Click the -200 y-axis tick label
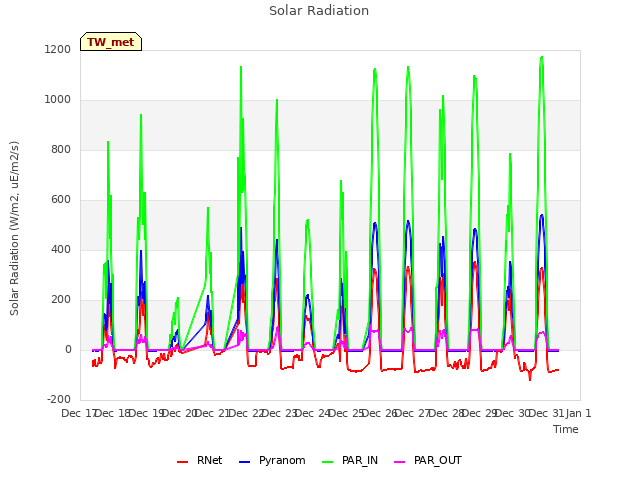The image size is (640, 480). pyautogui.click(x=59, y=399)
